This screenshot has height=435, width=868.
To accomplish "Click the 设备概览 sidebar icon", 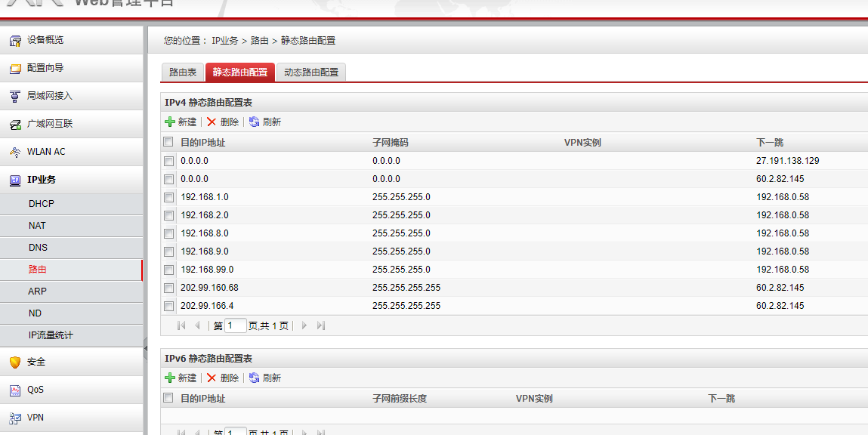I will pyautogui.click(x=15, y=40).
